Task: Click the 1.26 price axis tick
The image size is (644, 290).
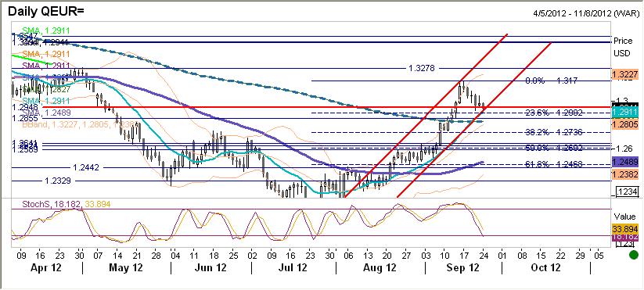Action: (x=624, y=148)
